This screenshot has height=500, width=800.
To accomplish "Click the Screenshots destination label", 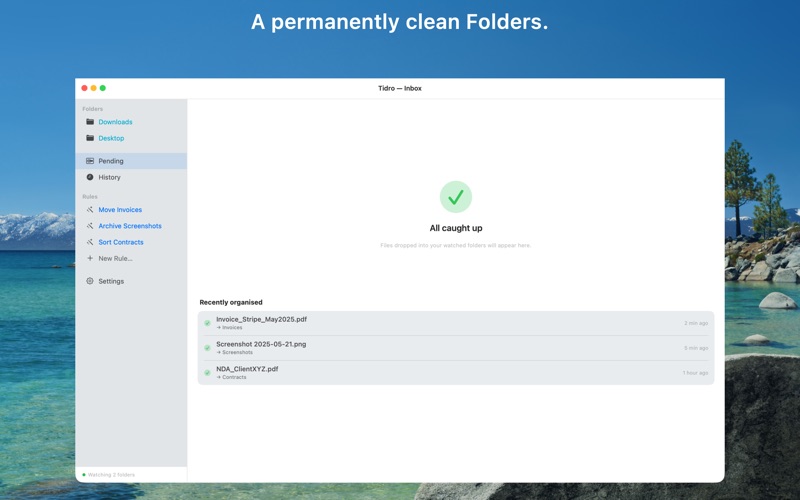I will coord(235,353).
